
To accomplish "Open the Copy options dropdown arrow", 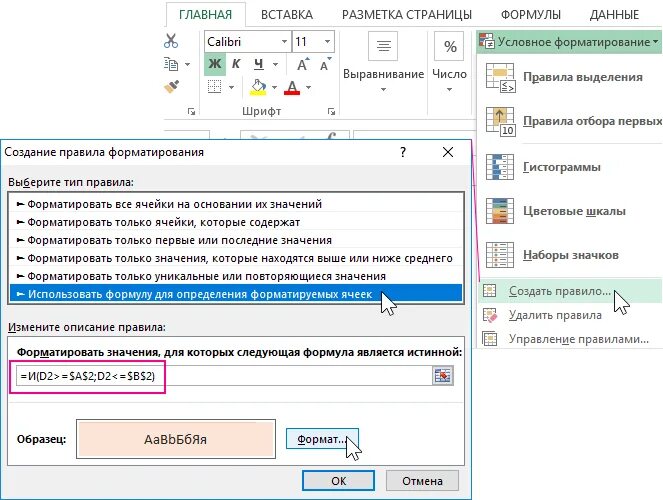I will [187, 64].
